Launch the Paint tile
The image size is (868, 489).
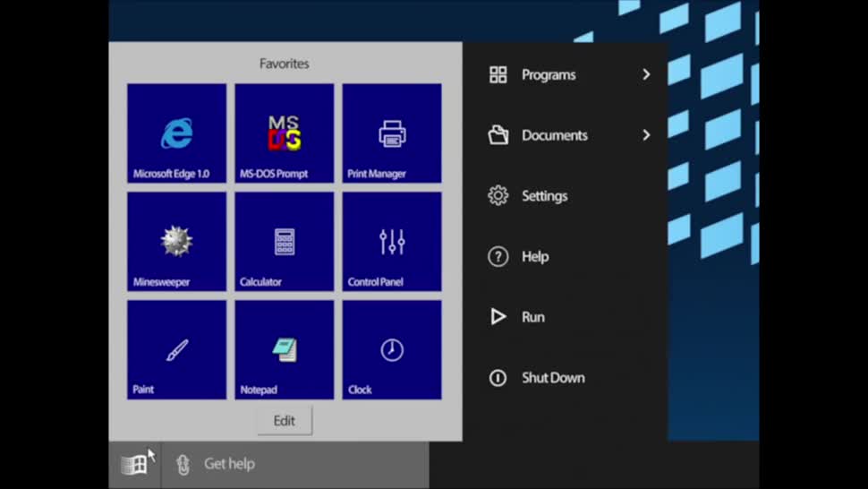(x=176, y=349)
